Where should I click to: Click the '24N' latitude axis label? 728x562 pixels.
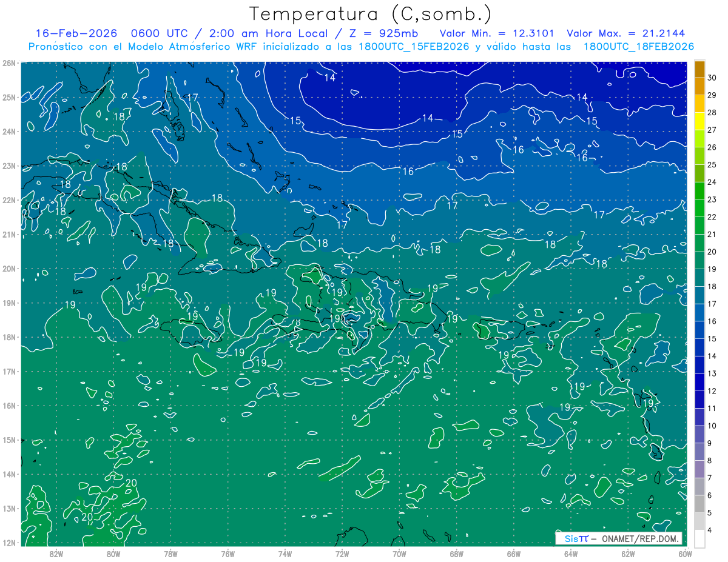point(8,132)
